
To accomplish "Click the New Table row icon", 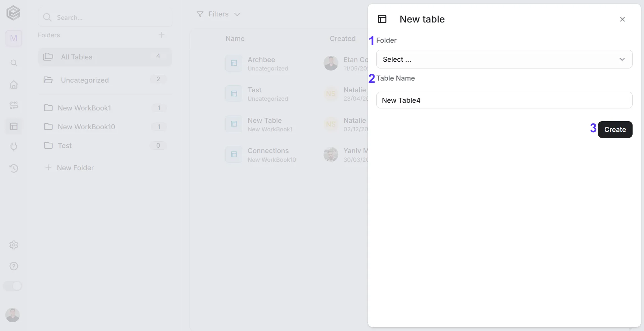I will (234, 124).
